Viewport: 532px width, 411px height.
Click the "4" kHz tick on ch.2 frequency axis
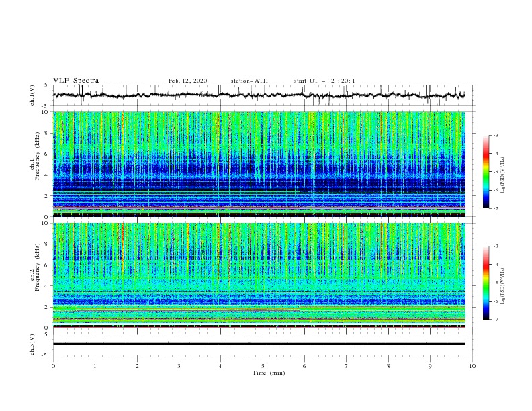click(47, 286)
